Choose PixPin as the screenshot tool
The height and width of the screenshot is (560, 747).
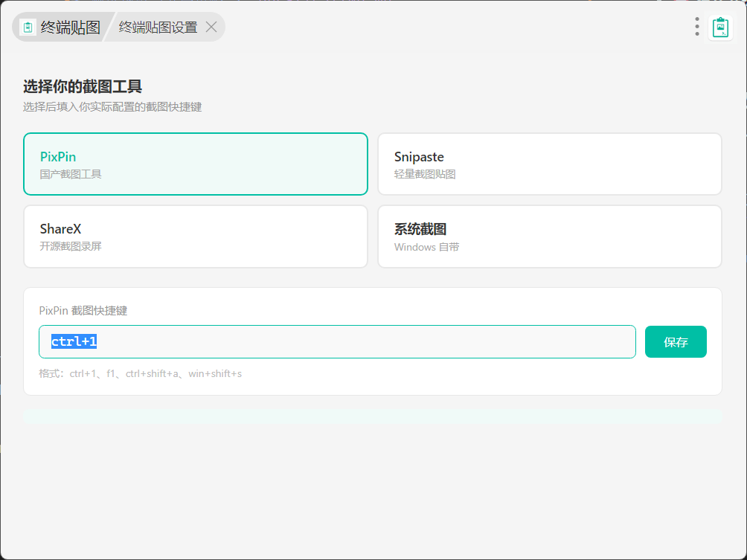(x=196, y=164)
